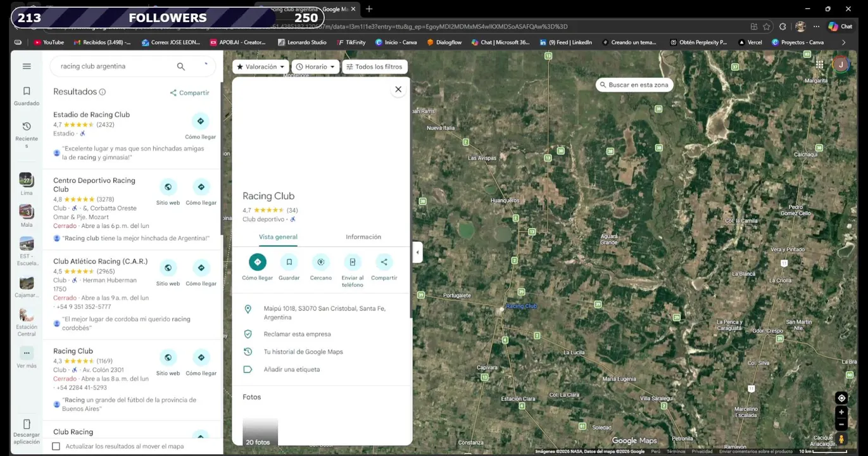
Task: Open the 20 fotos thumbnail
Action: 260,431
